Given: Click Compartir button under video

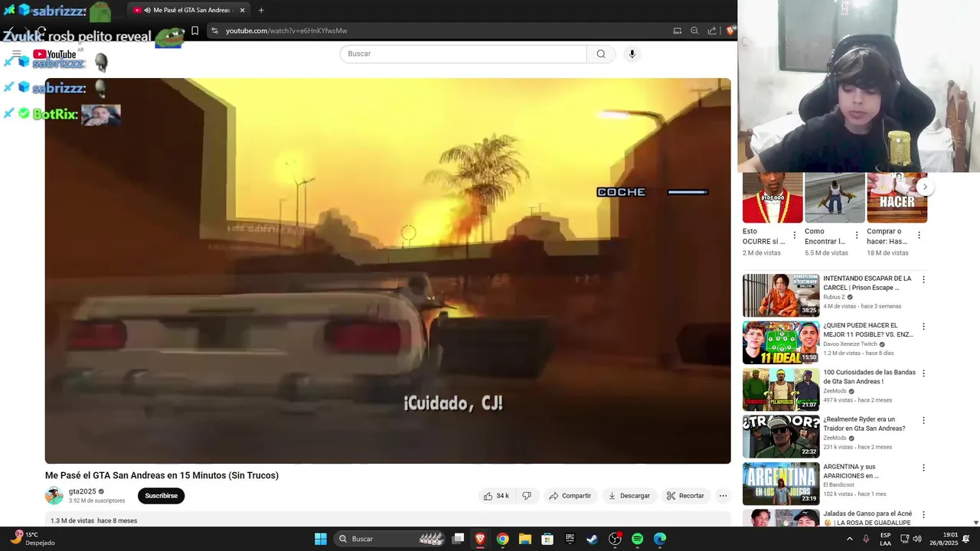Looking at the screenshot, I should (x=570, y=496).
